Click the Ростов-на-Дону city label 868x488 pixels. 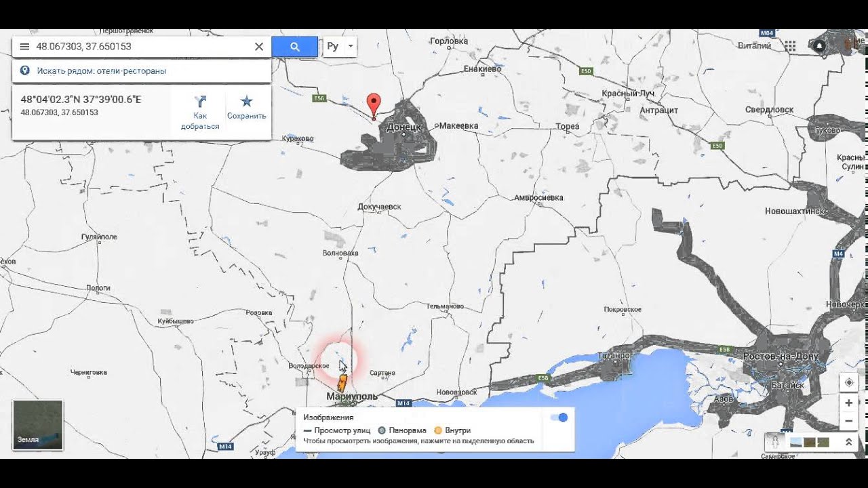[781, 357]
